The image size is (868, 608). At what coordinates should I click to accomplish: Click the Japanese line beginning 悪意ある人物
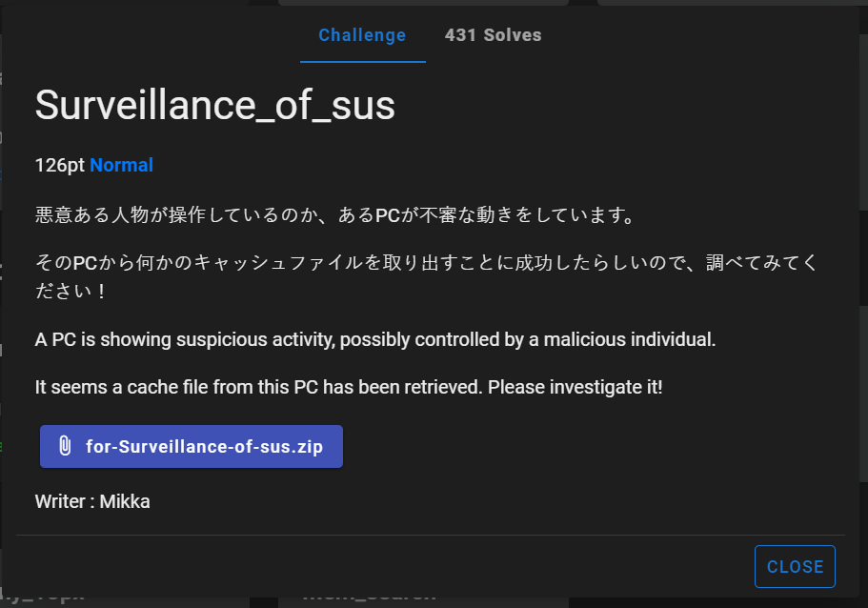pyautogui.click(x=335, y=214)
